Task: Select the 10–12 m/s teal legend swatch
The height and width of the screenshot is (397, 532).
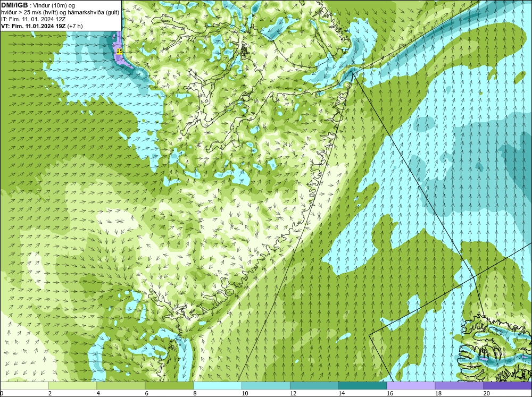Action: click(266, 385)
